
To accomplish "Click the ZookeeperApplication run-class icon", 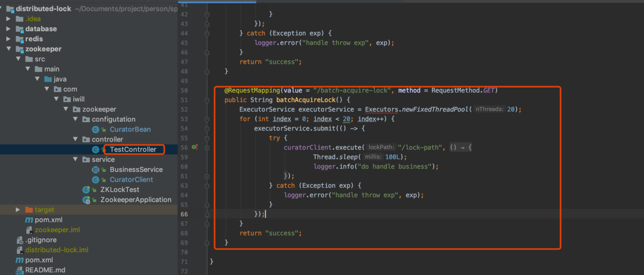I will [x=87, y=200].
